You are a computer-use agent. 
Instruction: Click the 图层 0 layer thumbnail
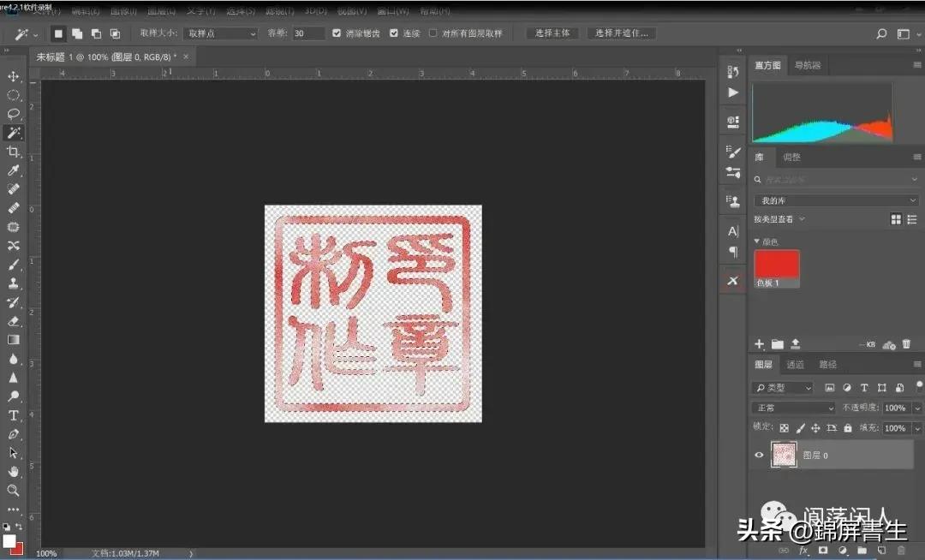click(x=784, y=455)
